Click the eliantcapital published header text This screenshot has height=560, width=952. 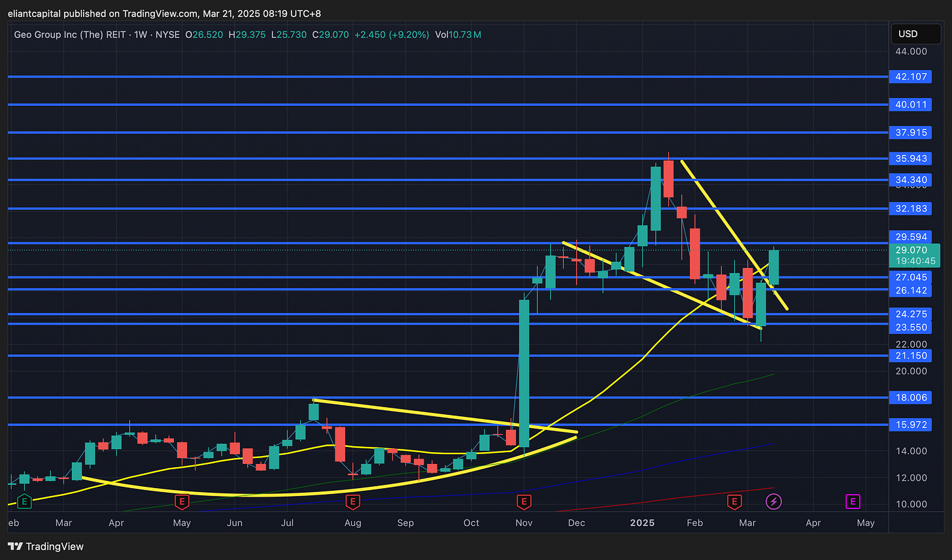point(164,13)
